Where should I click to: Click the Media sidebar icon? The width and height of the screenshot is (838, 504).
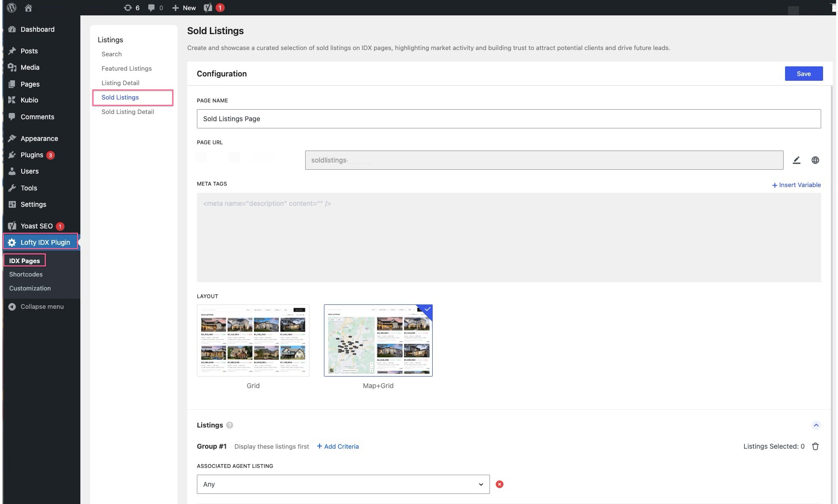[12, 67]
